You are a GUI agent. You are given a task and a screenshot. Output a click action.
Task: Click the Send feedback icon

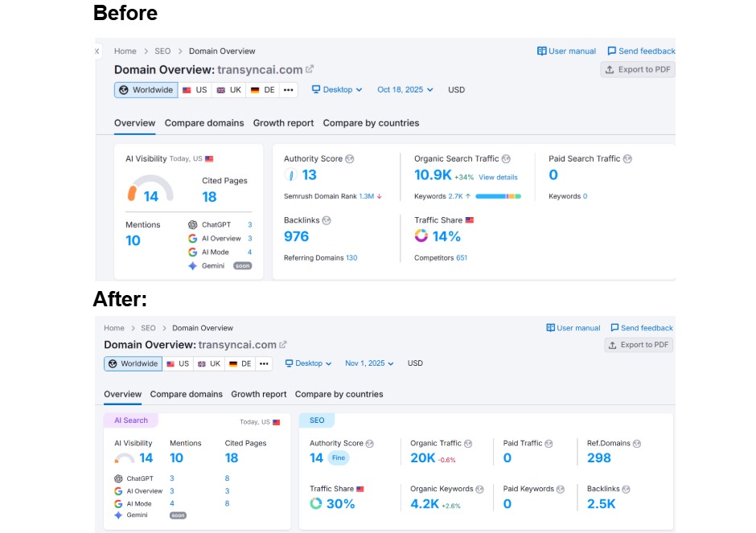(612, 50)
